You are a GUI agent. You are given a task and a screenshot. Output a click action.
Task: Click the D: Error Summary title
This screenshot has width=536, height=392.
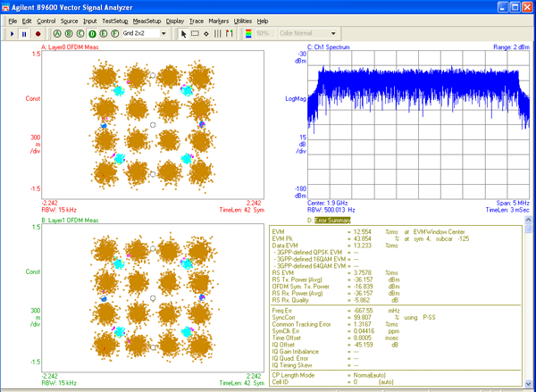(x=332, y=220)
